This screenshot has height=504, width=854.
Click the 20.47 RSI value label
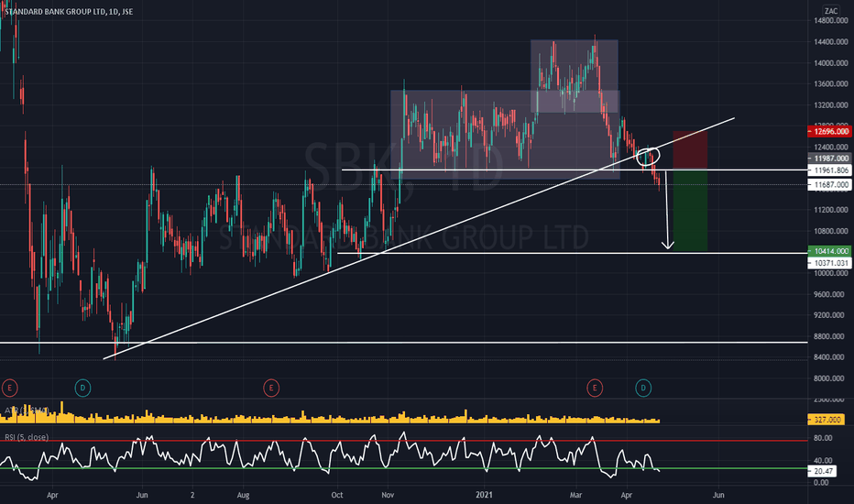(x=824, y=471)
